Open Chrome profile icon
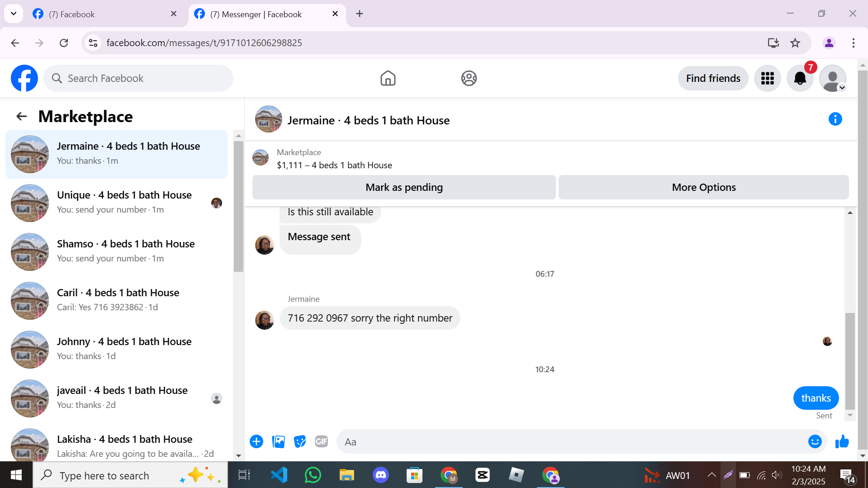 (829, 43)
